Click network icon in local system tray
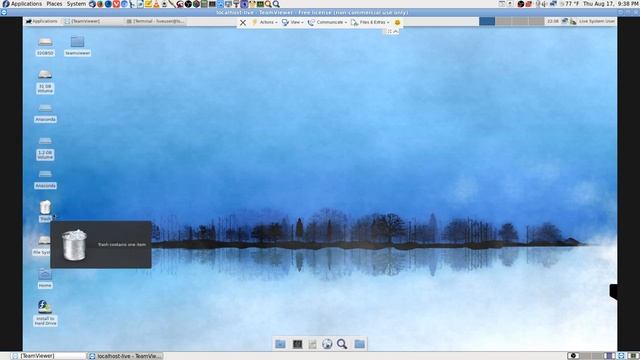Screen dimensions: 640x360 click(x=553, y=4)
